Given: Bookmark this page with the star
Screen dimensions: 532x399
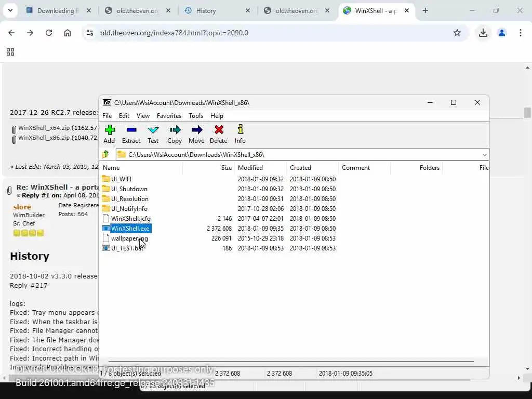Looking at the screenshot, I should (x=457, y=33).
